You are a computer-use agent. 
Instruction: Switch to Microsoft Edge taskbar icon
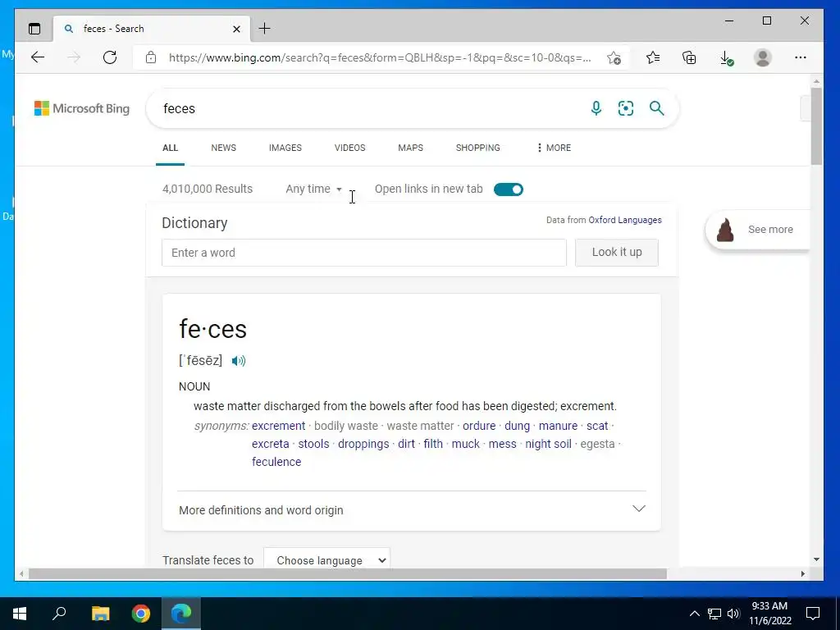coord(181,614)
